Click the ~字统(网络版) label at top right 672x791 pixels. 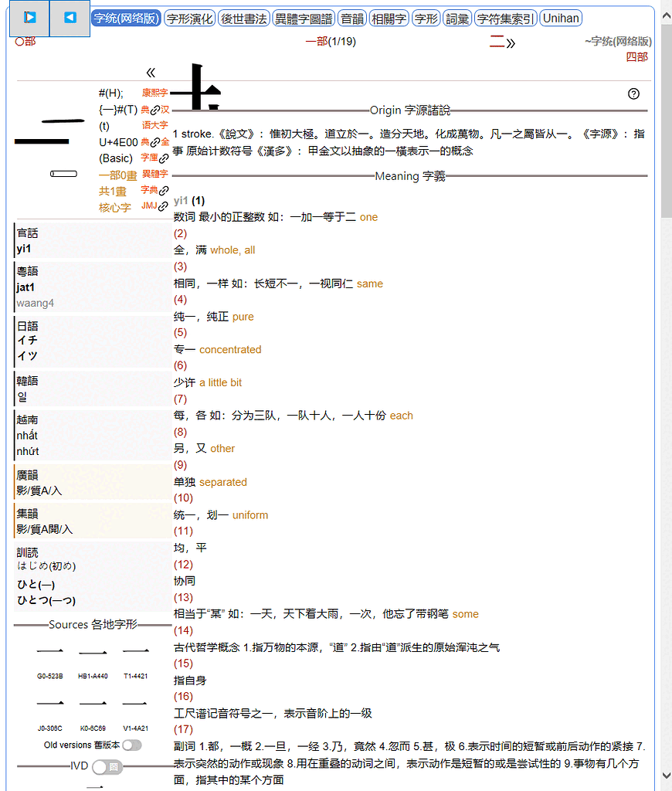coord(618,42)
